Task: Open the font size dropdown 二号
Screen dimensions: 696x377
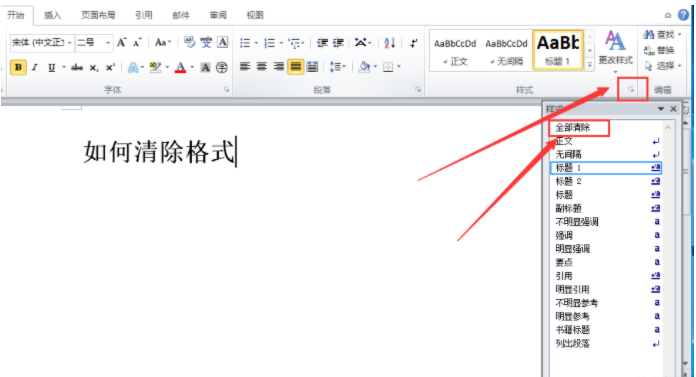Action: pyautogui.click(x=94, y=43)
